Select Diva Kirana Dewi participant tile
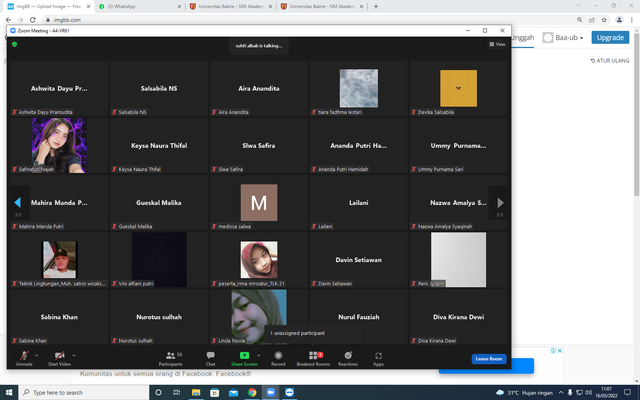Viewport: 640px width, 400px height. (x=458, y=317)
